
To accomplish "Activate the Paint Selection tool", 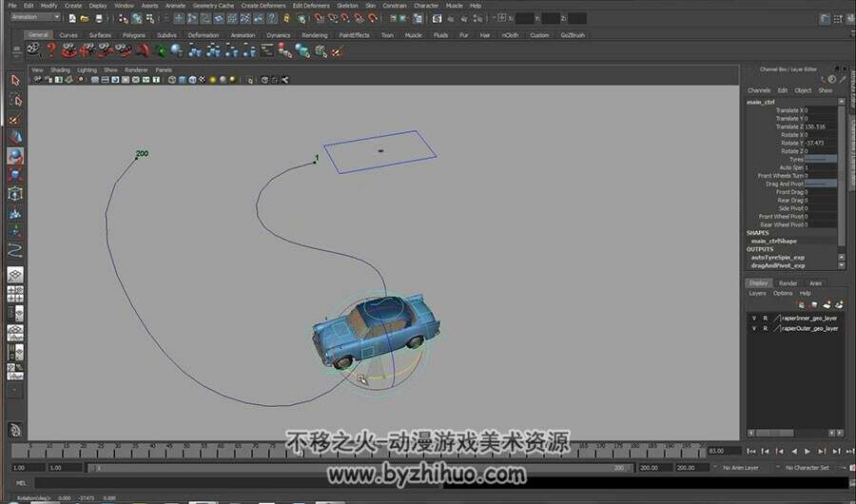I will (15, 119).
